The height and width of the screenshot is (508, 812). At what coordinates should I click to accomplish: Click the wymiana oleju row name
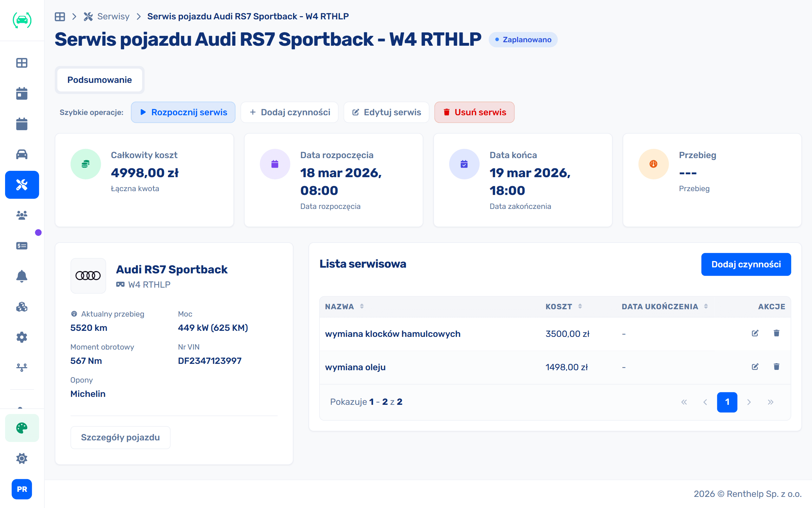[355, 367]
